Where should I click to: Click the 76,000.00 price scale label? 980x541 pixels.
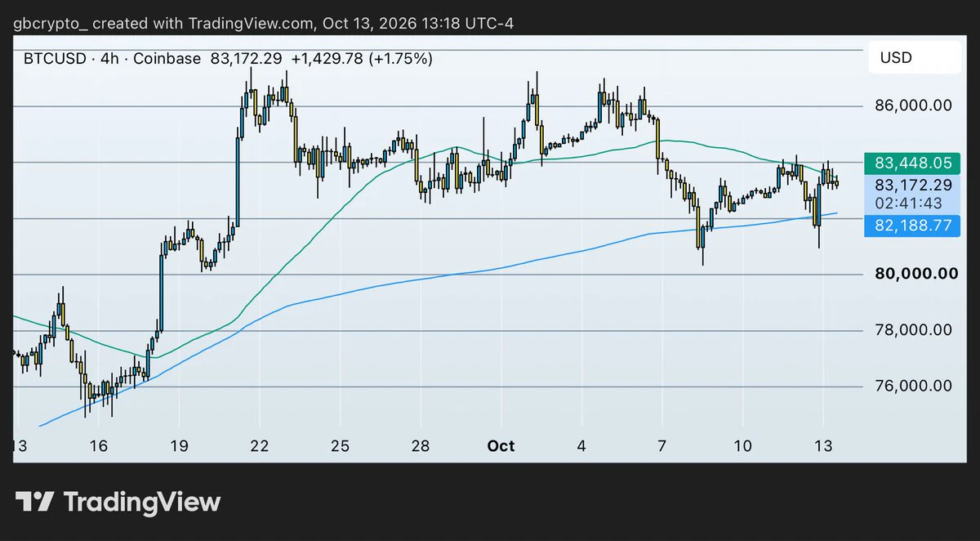coord(913,386)
